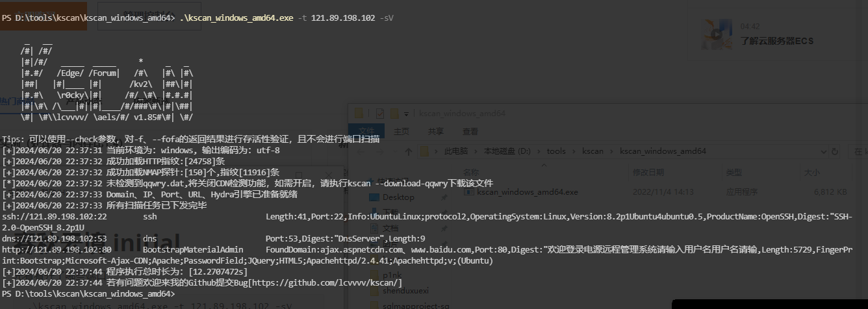Open the shenduxuexi folder in the sidebar
Viewport: 868px width, 309px height.
tap(406, 291)
